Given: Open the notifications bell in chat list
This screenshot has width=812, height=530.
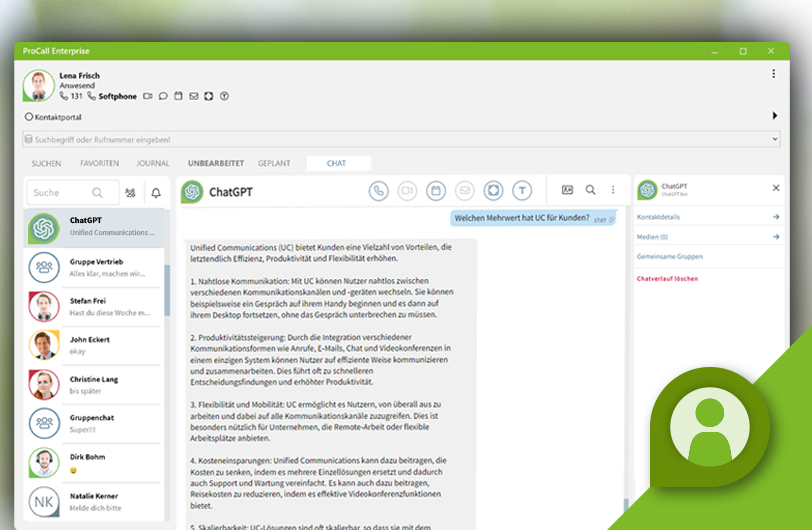Looking at the screenshot, I should [156, 193].
